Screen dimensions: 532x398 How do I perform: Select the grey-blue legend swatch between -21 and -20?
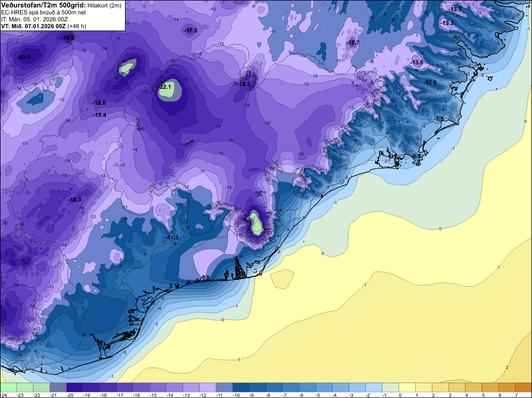tap(58, 387)
